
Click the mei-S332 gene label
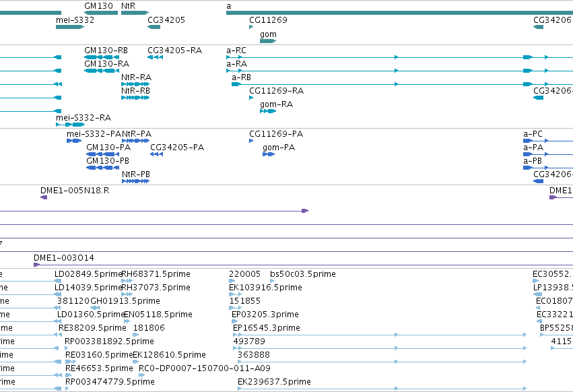tap(75, 20)
